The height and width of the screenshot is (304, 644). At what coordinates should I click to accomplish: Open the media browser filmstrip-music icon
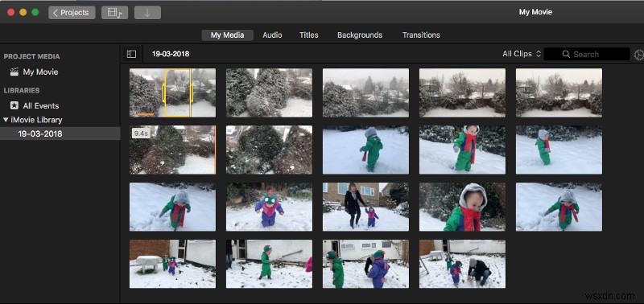point(114,13)
